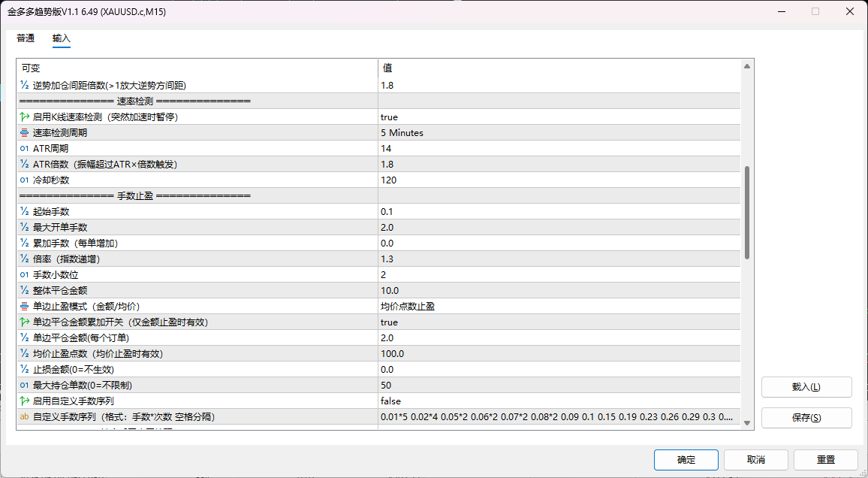This screenshot has width=868, height=478.
Task: Select the 均价止盈点数 value 100.0
Action: pos(393,354)
